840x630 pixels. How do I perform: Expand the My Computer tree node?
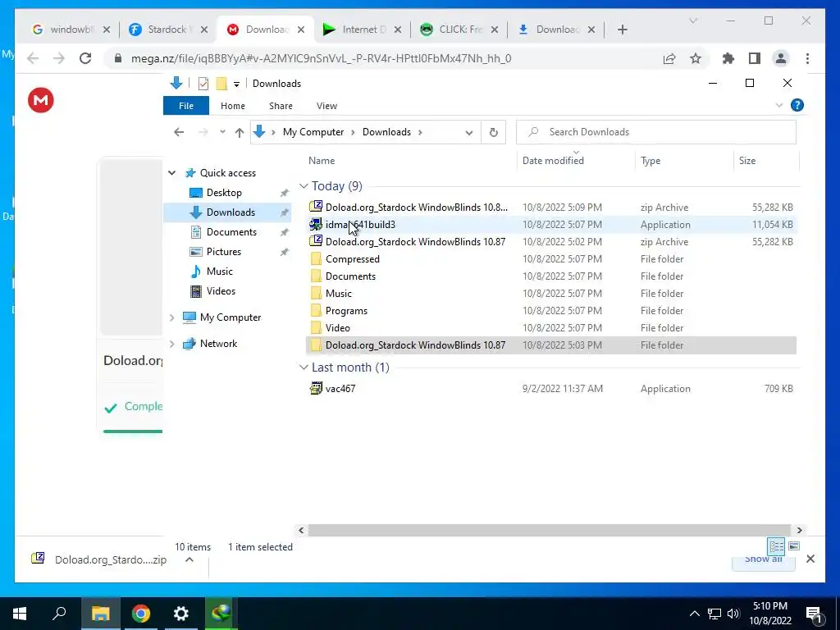click(172, 317)
